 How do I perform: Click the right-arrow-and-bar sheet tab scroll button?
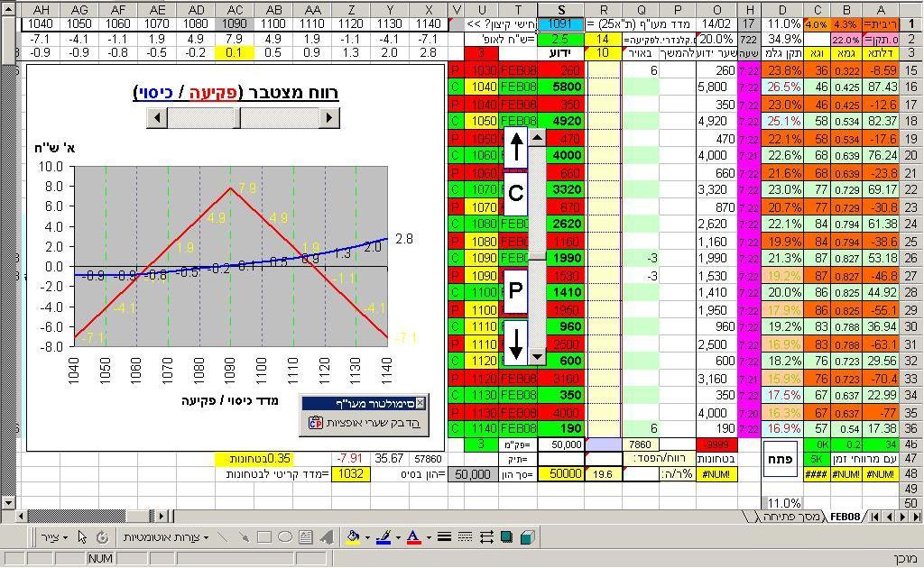coord(916,517)
